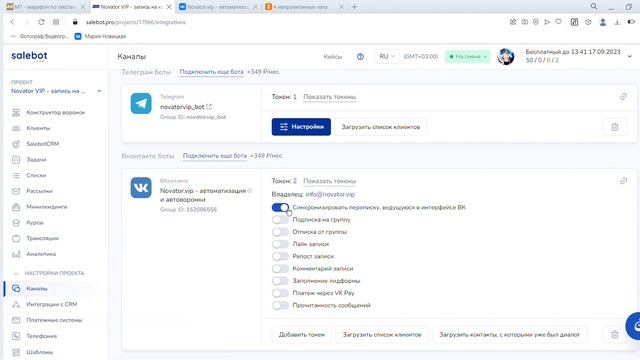The image size is (640, 360).
Task: Click the salebot logo
Action: tap(29, 56)
